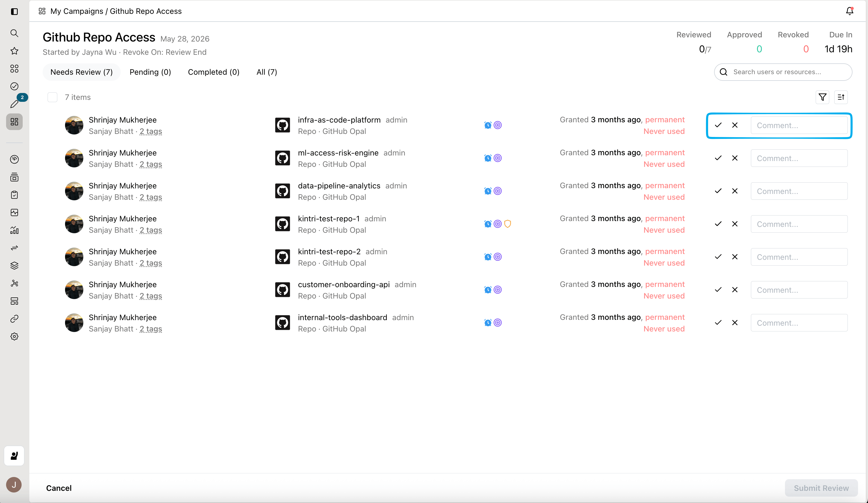Click Cancel button
868x503 pixels.
pos(59,488)
